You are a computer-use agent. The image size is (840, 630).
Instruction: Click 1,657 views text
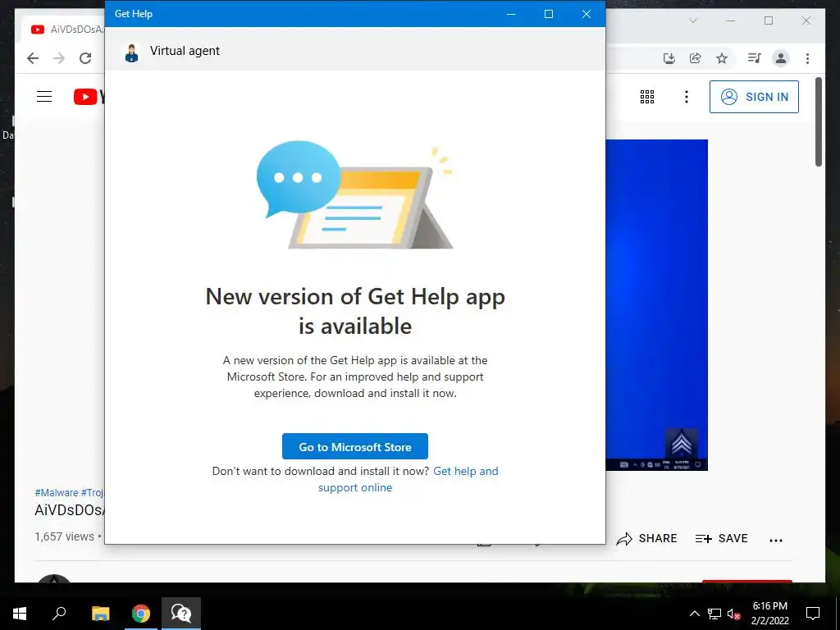[x=64, y=536]
